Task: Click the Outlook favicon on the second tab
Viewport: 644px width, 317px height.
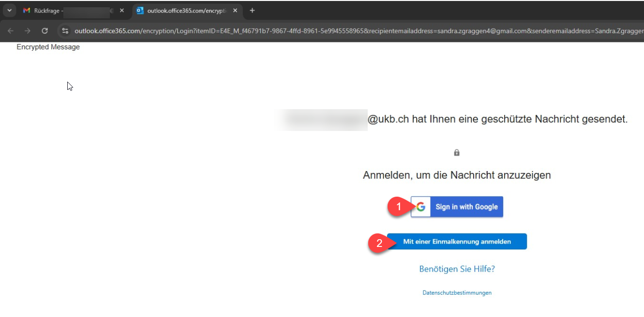Action: [140, 10]
